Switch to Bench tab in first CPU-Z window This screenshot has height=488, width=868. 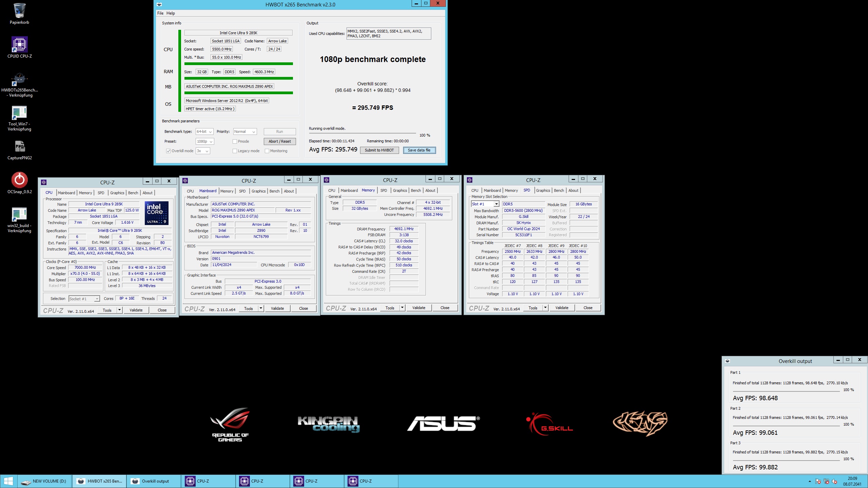point(133,193)
